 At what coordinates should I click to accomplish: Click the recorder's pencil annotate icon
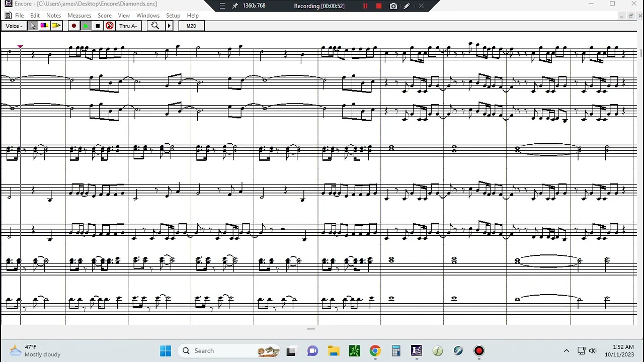coord(407,6)
